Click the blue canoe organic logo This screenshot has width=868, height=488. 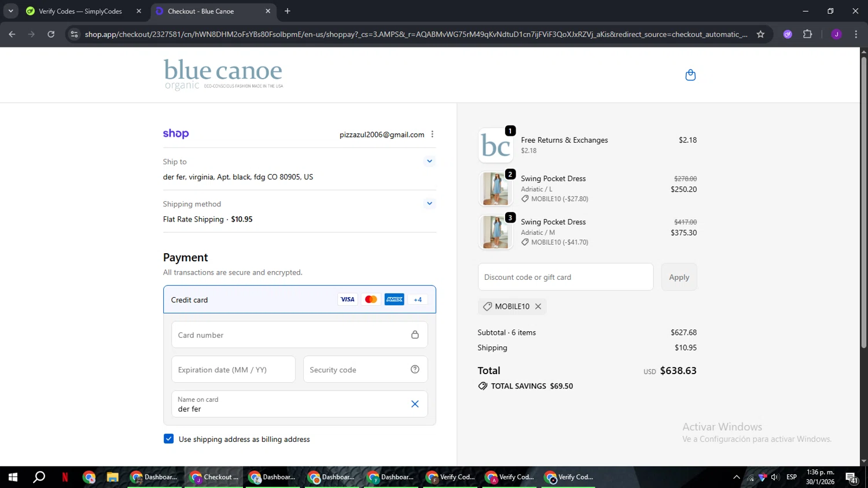pyautogui.click(x=223, y=75)
